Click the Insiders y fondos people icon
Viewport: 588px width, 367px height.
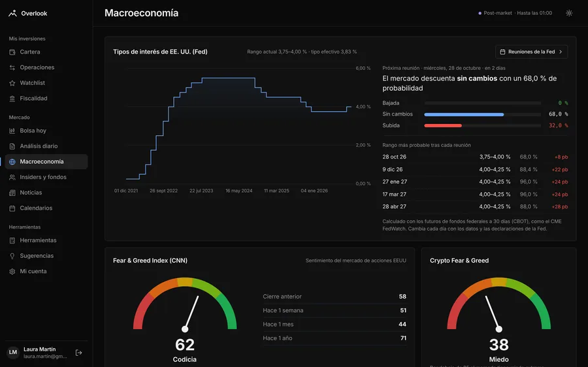pos(12,178)
